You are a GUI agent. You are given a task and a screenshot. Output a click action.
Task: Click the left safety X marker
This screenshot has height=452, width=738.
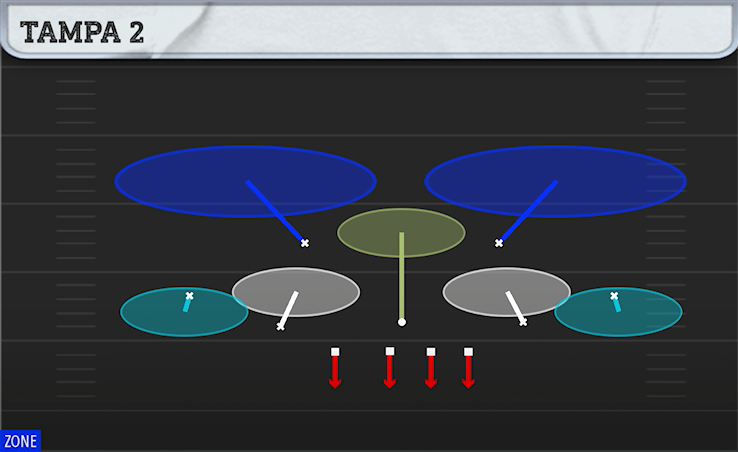point(305,243)
